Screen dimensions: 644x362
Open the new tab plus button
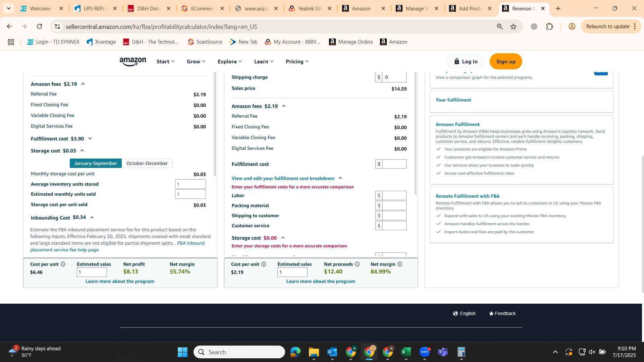(x=558, y=9)
